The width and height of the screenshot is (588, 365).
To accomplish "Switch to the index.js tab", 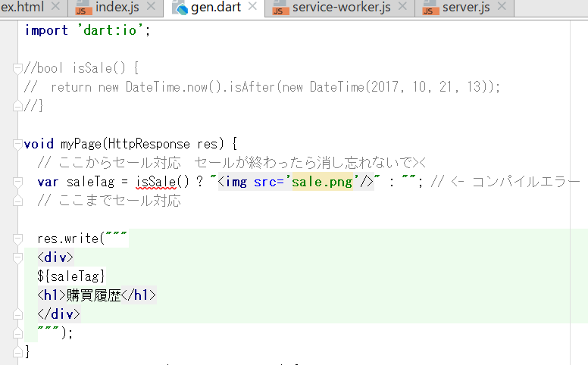I will click(117, 7).
